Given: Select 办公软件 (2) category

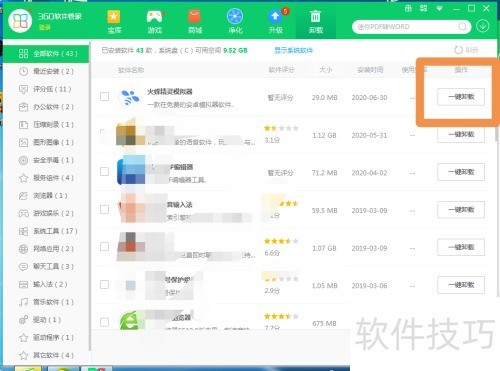Looking at the screenshot, I should tap(46, 107).
